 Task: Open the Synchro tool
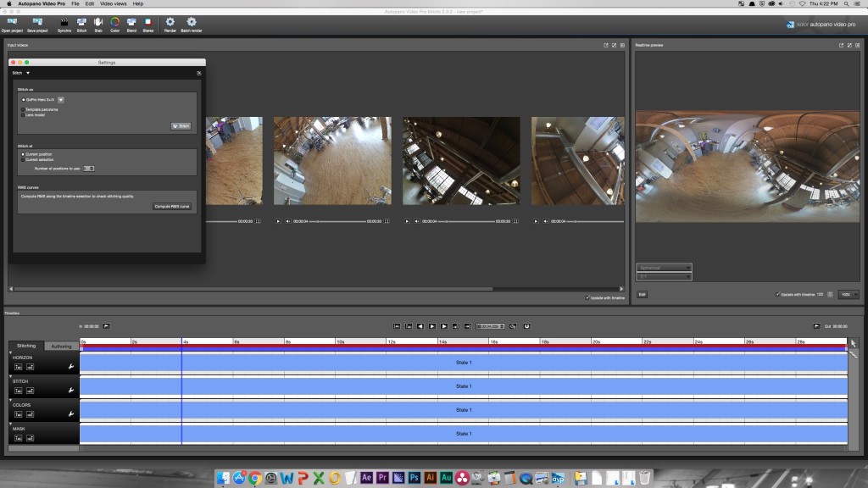tap(64, 25)
